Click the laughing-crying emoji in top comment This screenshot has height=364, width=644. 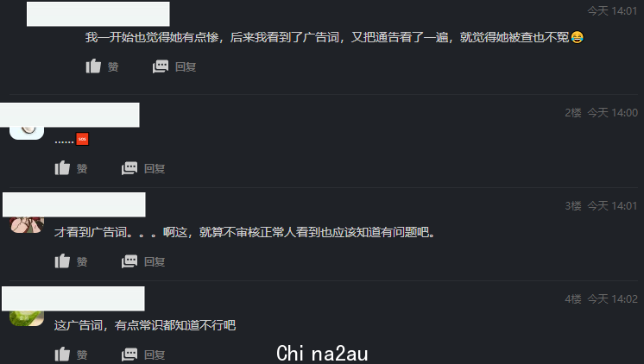pos(577,37)
